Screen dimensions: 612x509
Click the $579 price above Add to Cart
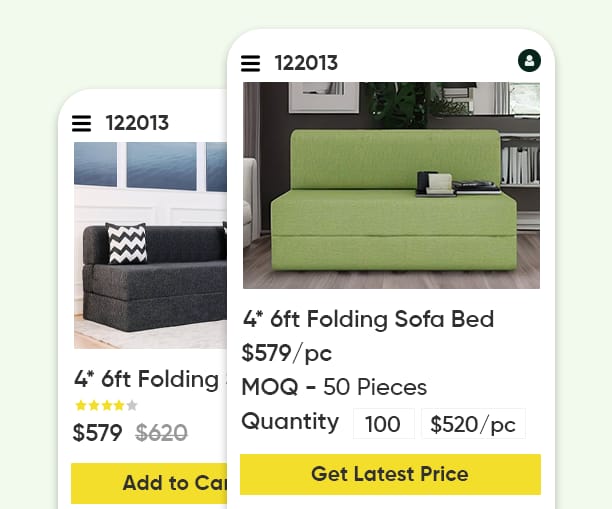(x=97, y=433)
